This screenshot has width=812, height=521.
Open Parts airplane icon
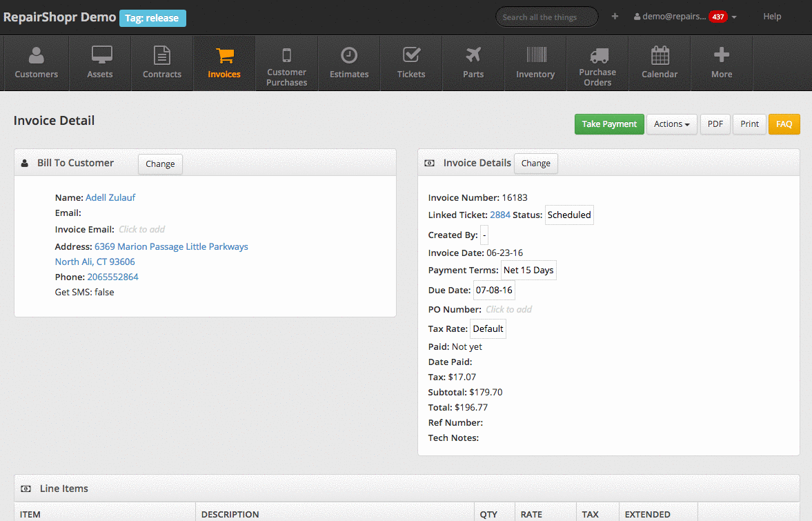pos(473,55)
